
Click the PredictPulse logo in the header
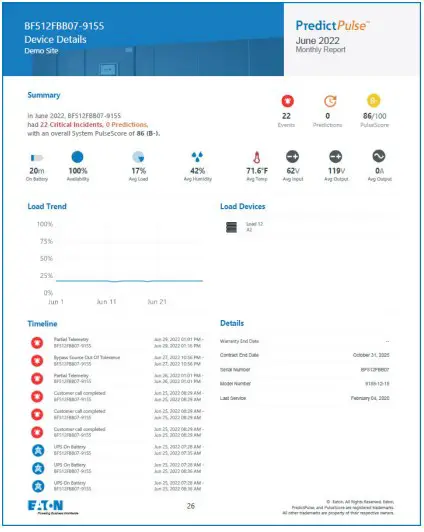click(x=332, y=25)
